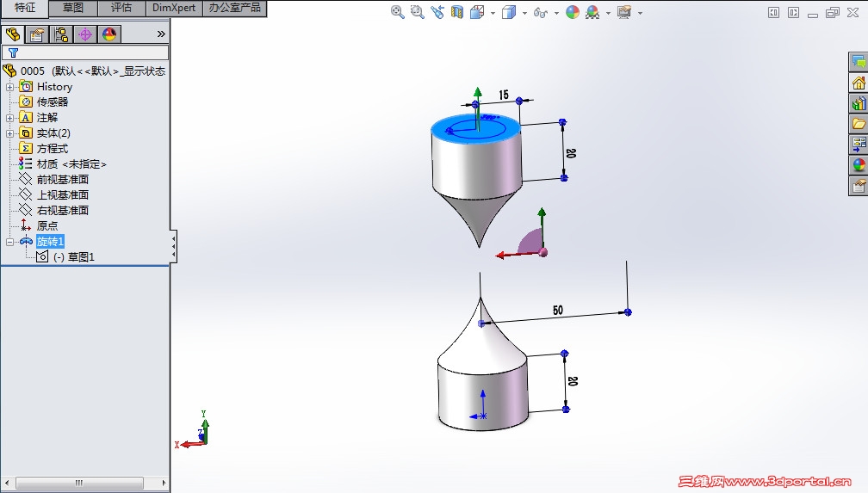Open the View Settings dropdown arrow
The height and width of the screenshot is (493, 868).
[x=640, y=13]
